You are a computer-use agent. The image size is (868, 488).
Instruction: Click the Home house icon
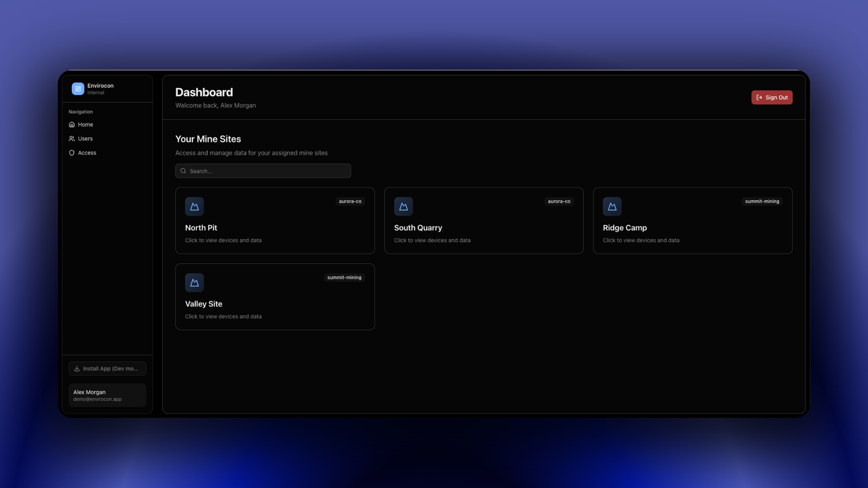pos(72,125)
